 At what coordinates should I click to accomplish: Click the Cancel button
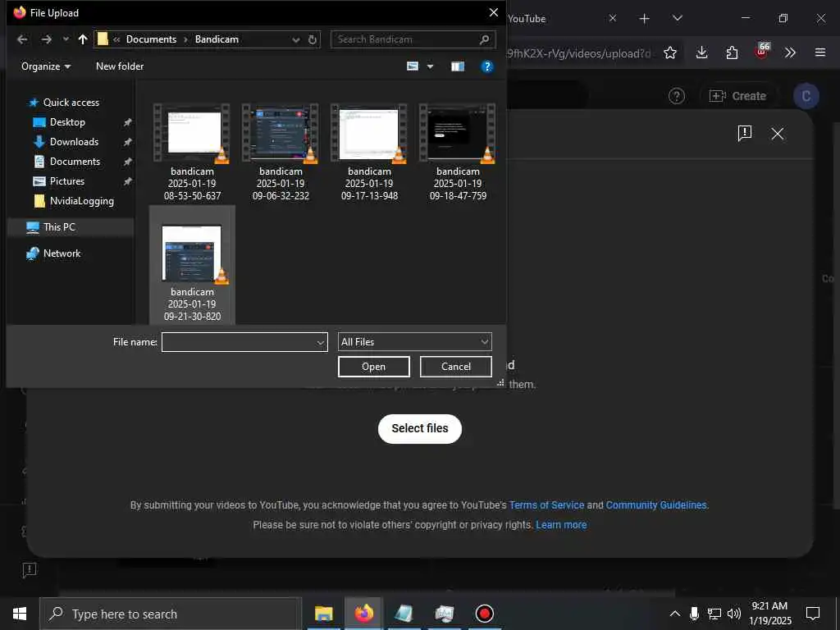click(455, 367)
